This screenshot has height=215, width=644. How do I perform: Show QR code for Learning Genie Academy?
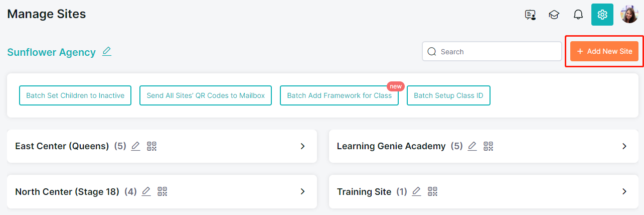tap(489, 146)
